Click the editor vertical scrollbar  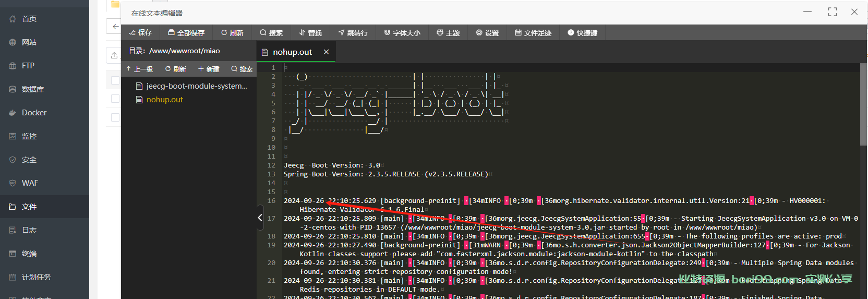(x=863, y=104)
